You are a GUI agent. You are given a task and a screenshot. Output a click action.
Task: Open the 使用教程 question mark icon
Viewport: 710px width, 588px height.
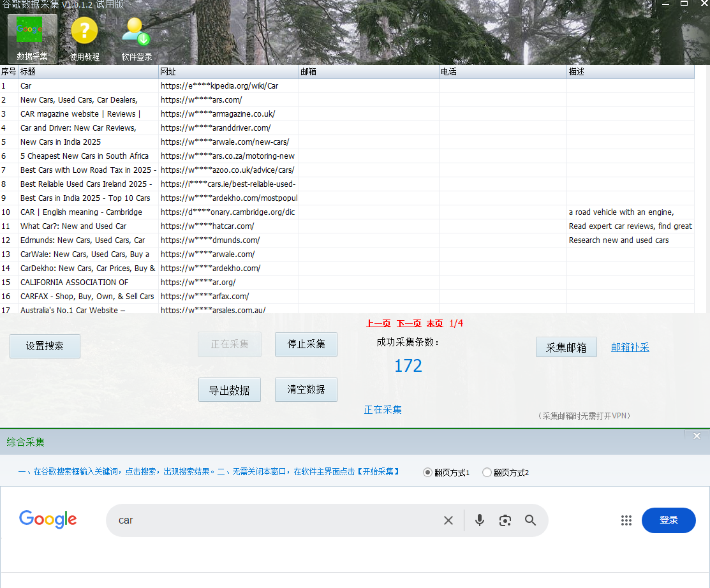(x=84, y=39)
